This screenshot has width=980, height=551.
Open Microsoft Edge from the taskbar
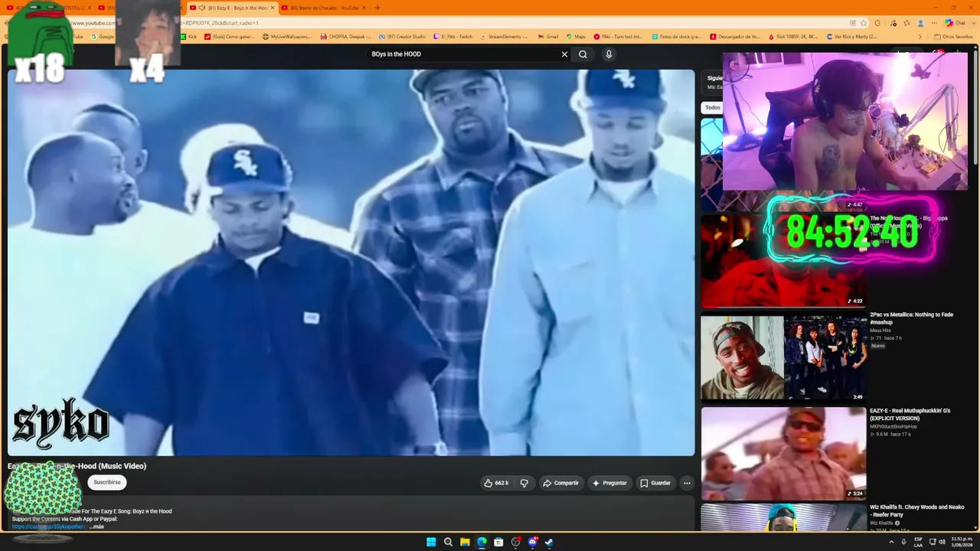point(482,542)
